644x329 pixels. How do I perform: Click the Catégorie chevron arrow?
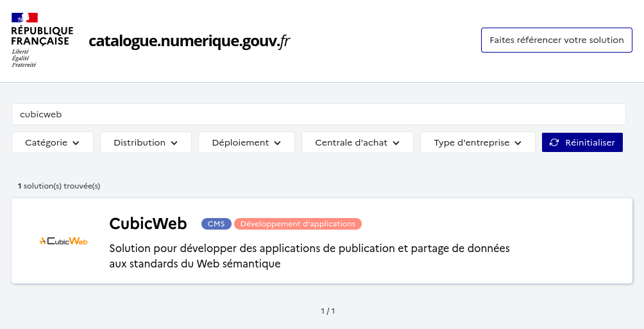[76, 143]
